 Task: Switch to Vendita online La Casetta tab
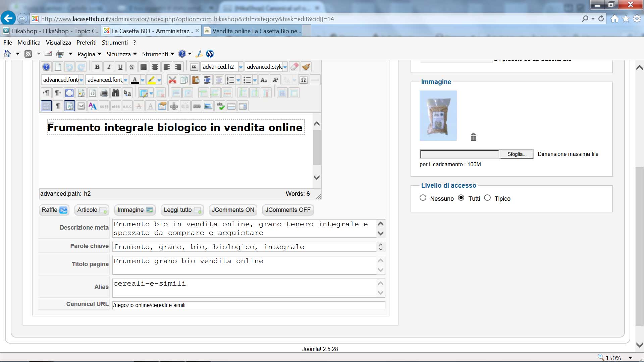[257, 31]
